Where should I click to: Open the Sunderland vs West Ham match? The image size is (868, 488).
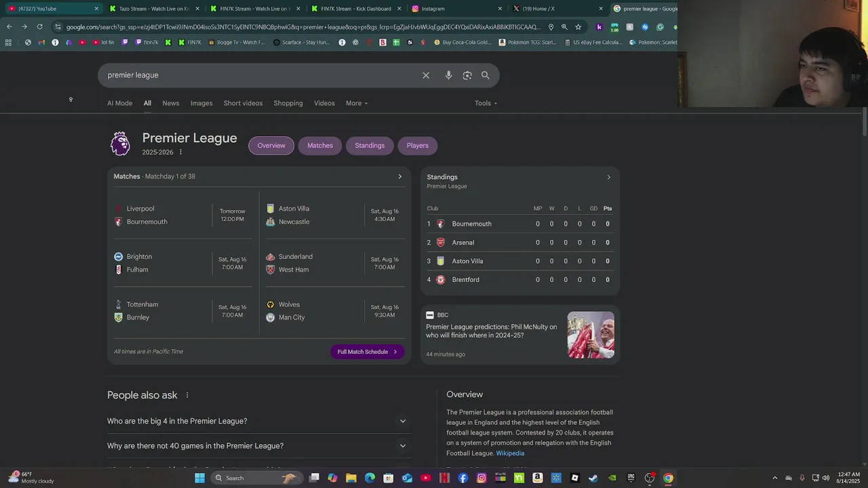pos(335,263)
